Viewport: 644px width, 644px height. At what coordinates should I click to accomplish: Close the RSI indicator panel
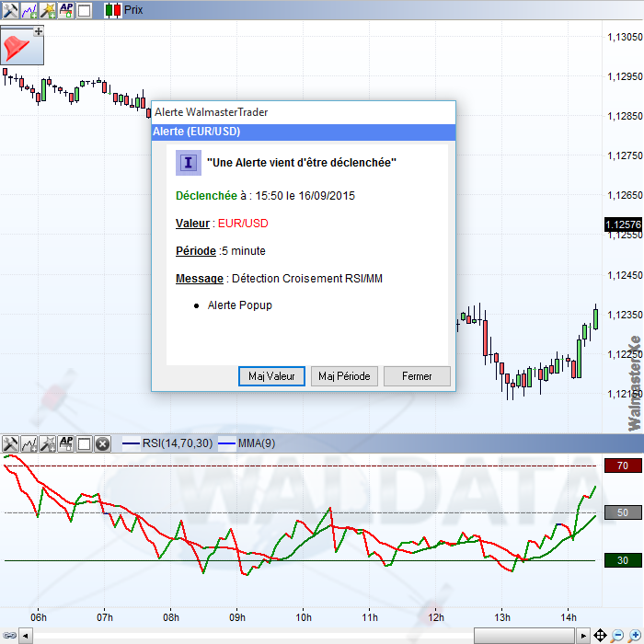[102, 443]
